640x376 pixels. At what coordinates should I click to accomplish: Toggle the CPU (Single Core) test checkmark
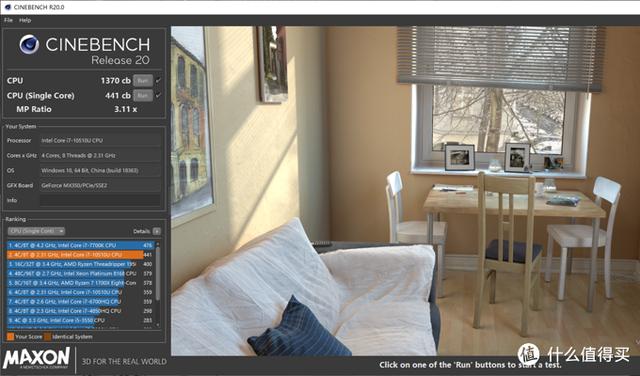click(158, 96)
